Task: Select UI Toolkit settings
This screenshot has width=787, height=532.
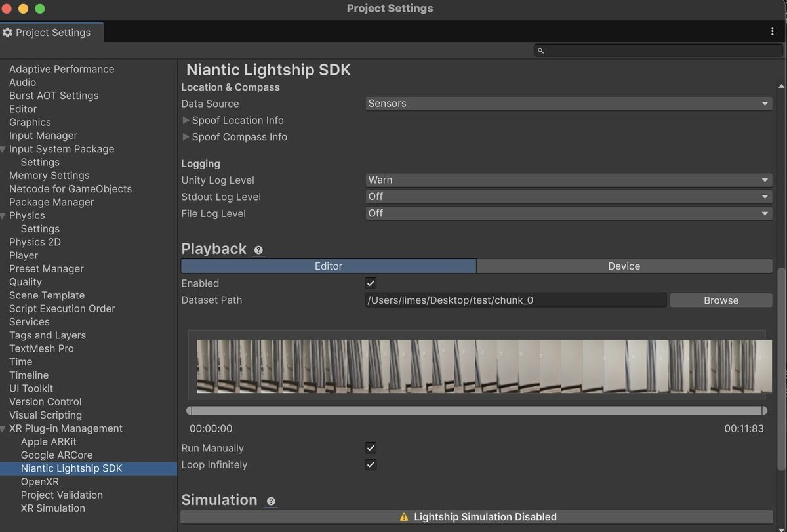Action: (31, 388)
